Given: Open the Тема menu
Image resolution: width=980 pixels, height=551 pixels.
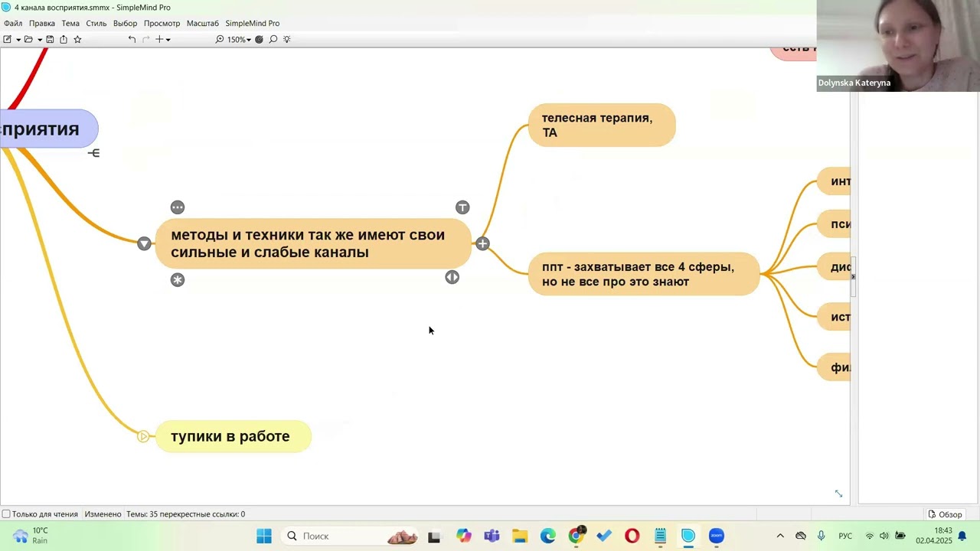Looking at the screenshot, I should [x=70, y=23].
